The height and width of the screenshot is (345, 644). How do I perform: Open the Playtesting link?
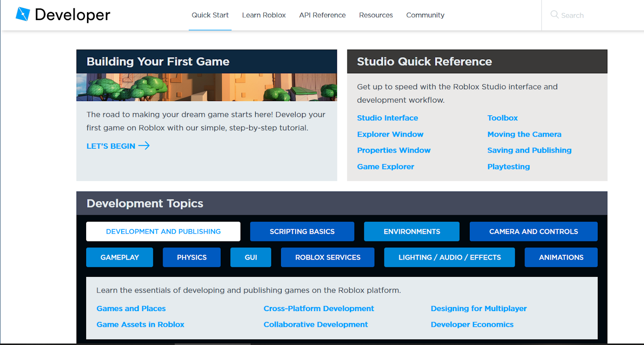[x=508, y=166]
